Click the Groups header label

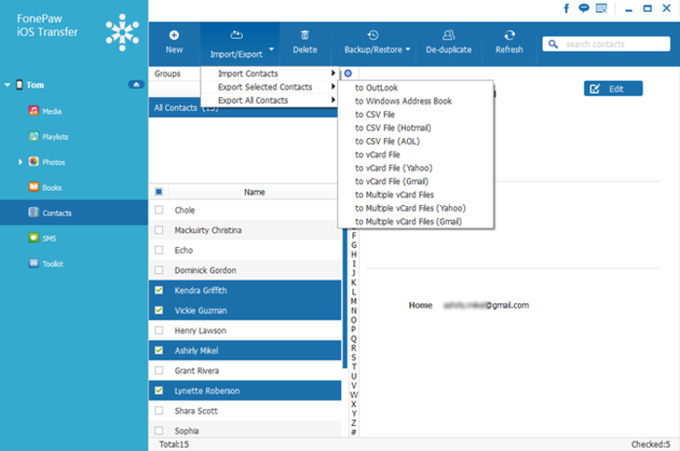tap(167, 74)
